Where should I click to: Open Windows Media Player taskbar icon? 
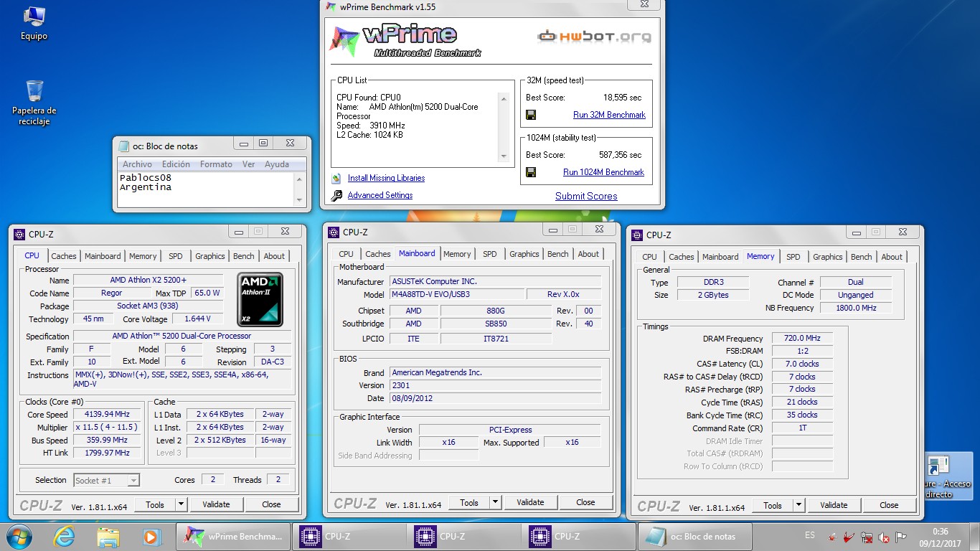[x=151, y=536]
